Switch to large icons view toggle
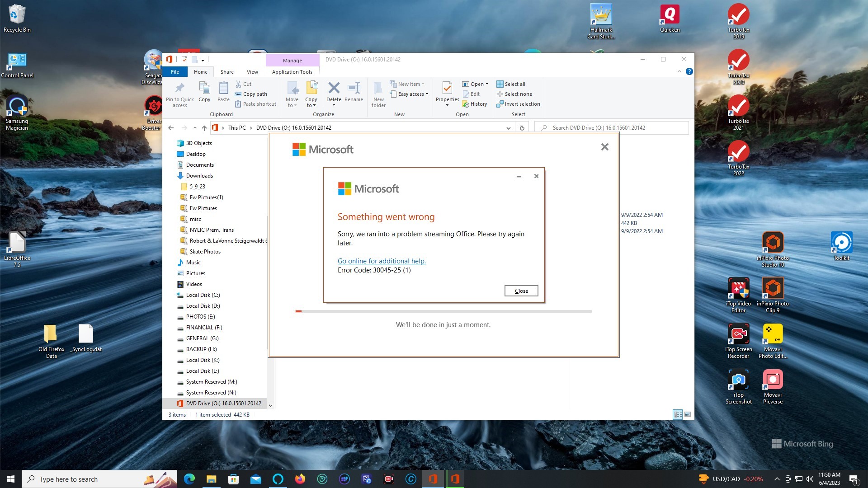The image size is (868, 488). pos(688,414)
